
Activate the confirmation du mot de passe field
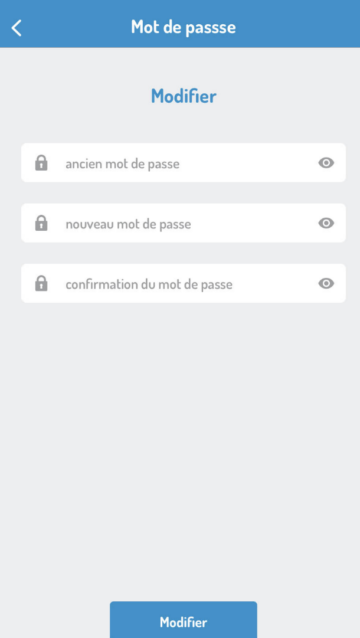(x=183, y=283)
